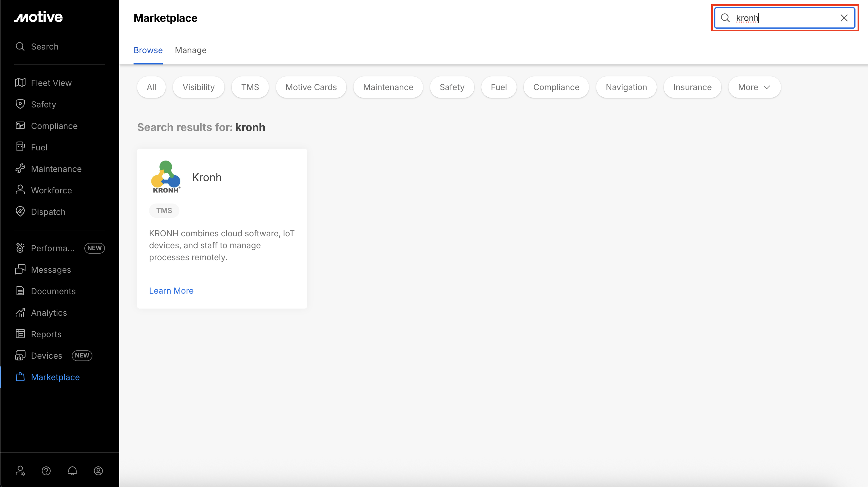This screenshot has width=868, height=487.
Task: Open the user profile icon
Action: (98, 471)
